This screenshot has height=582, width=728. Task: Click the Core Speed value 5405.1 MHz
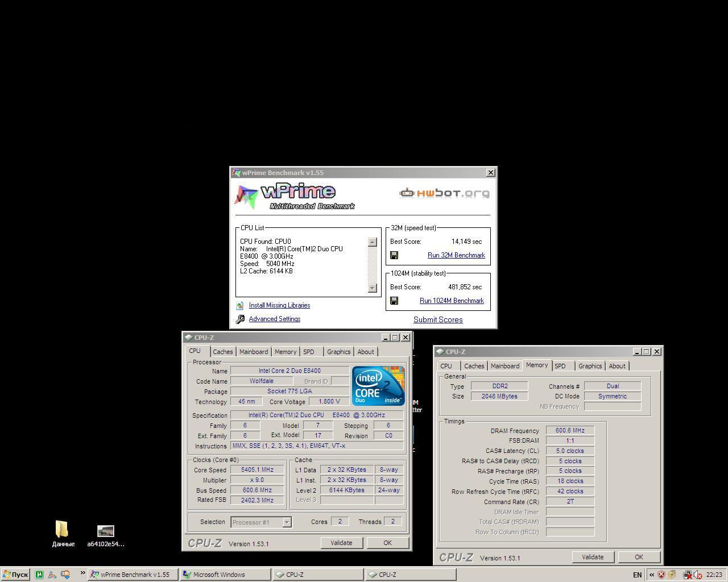click(x=257, y=470)
